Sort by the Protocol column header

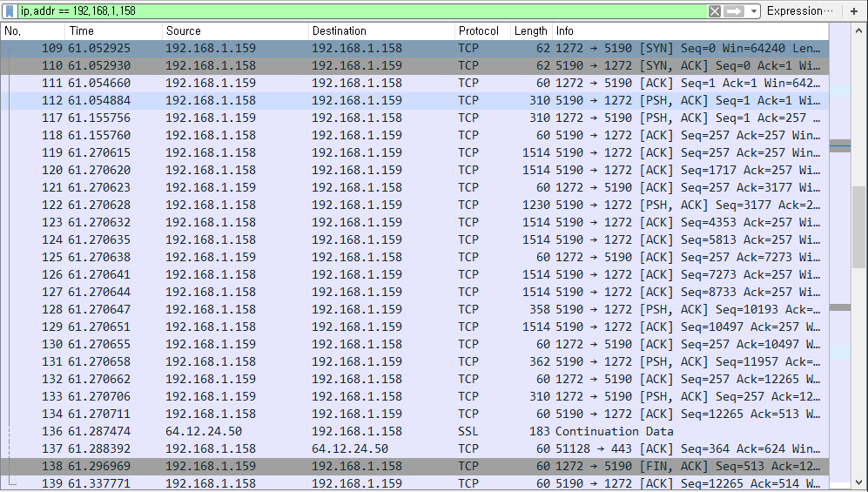[x=482, y=31]
